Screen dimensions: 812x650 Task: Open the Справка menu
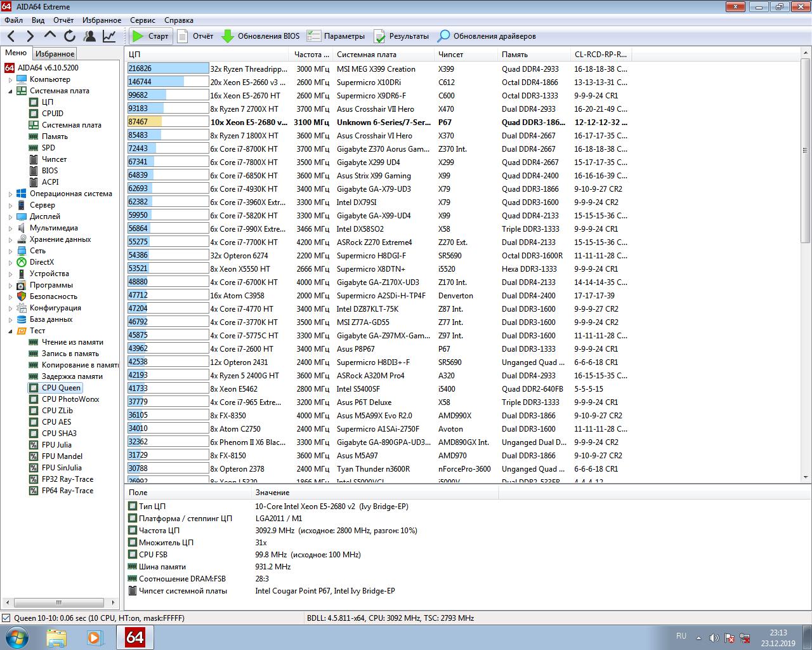point(178,20)
